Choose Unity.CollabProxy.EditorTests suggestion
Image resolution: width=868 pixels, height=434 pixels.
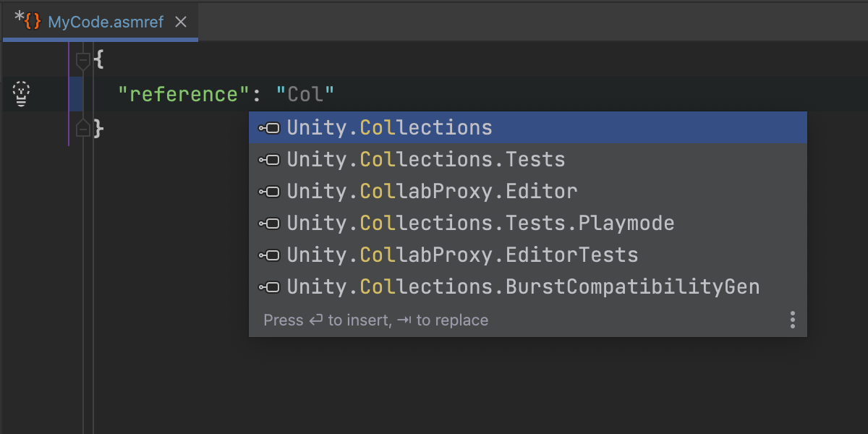point(462,255)
